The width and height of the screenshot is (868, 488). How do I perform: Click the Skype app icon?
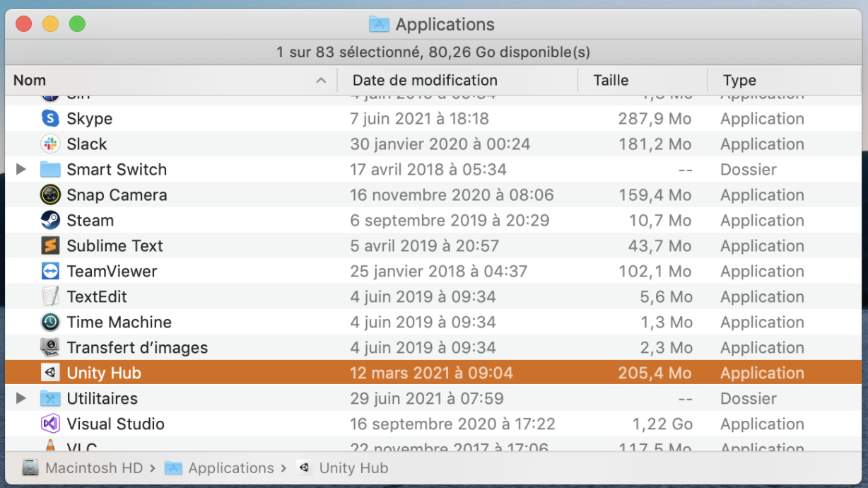[50, 119]
